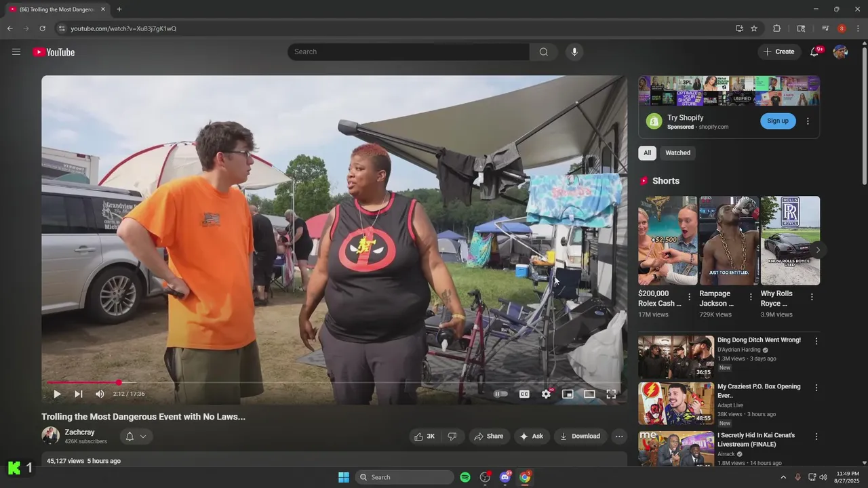Click the Create button
Image resolution: width=868 pixels, height=488 pixels.
point(779,52)
